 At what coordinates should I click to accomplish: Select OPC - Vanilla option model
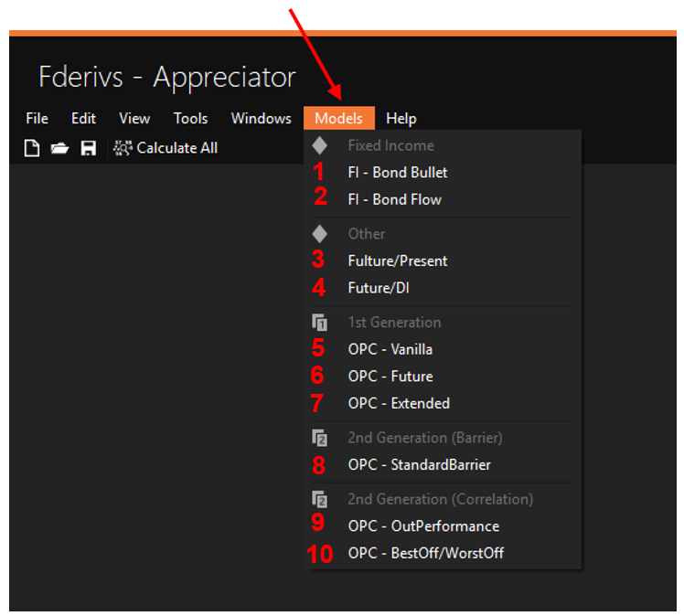point(390,349)
